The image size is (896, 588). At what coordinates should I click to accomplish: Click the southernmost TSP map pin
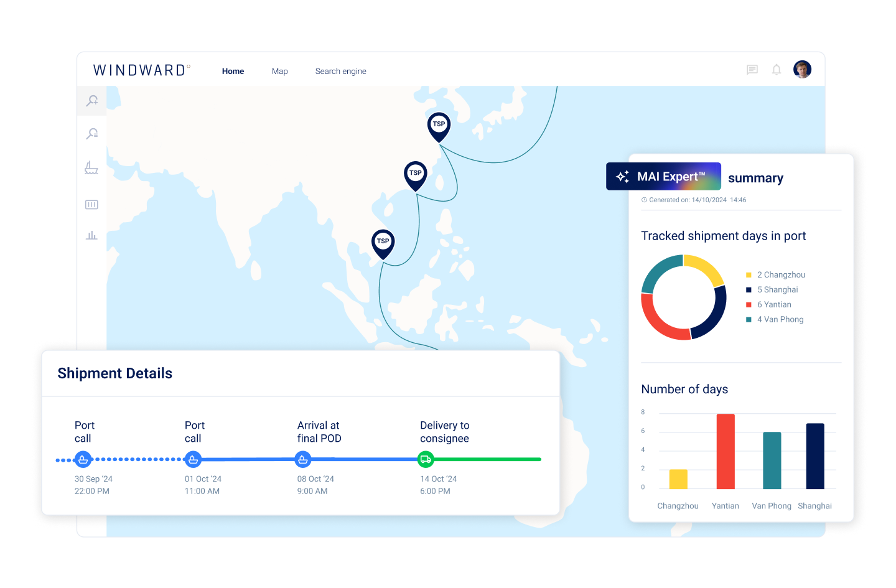(383, 244)
